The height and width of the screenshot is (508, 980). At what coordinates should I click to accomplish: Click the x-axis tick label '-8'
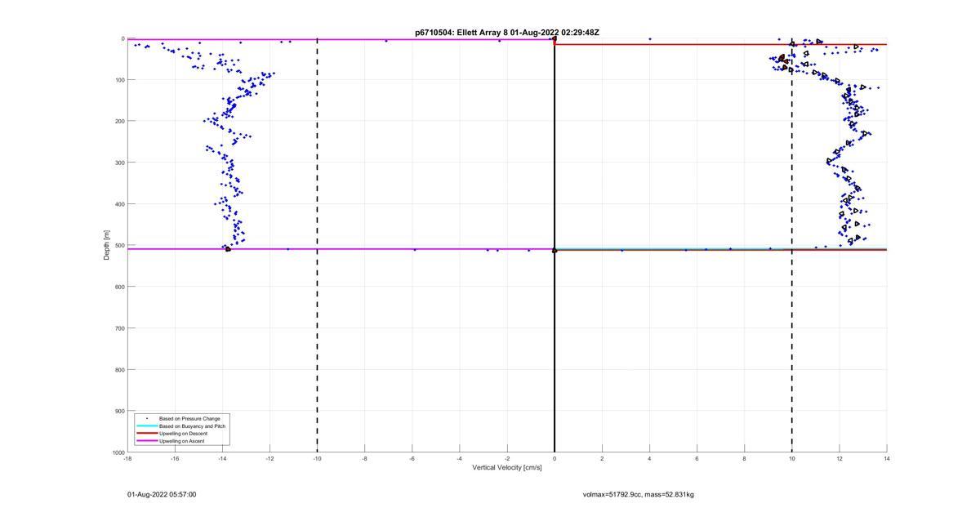pyautogui.click(x=364, y=459)
